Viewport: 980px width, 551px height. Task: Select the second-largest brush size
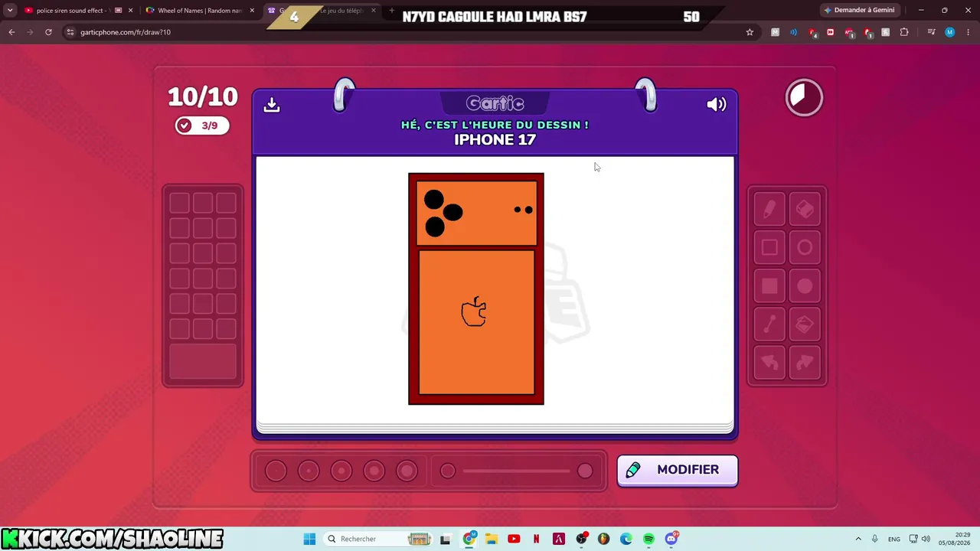pyautogui.click(x=374, y=471)
